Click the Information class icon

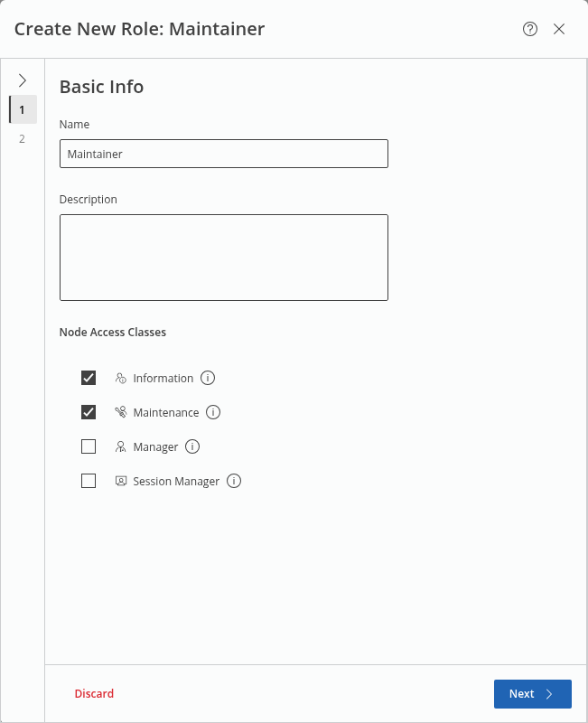[x=120, y=378]
